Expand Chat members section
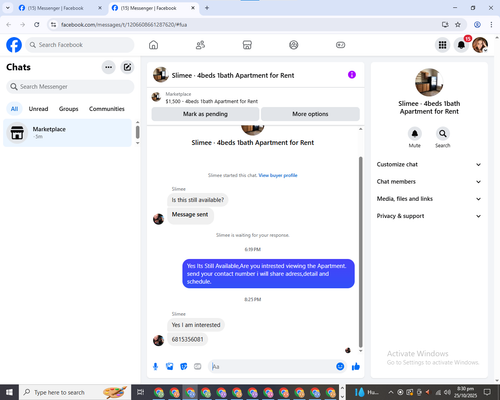500x400 pixels. click(429, 182)
